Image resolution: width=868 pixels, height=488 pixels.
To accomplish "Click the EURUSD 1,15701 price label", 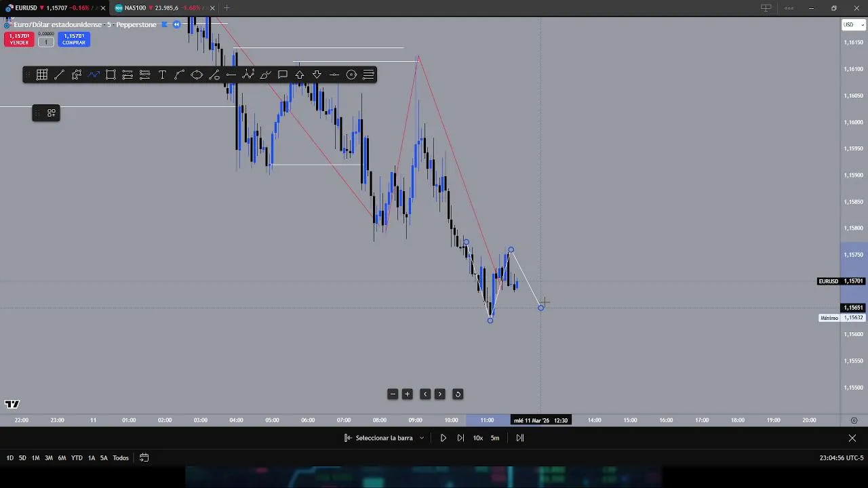I will tap(841, 281).
